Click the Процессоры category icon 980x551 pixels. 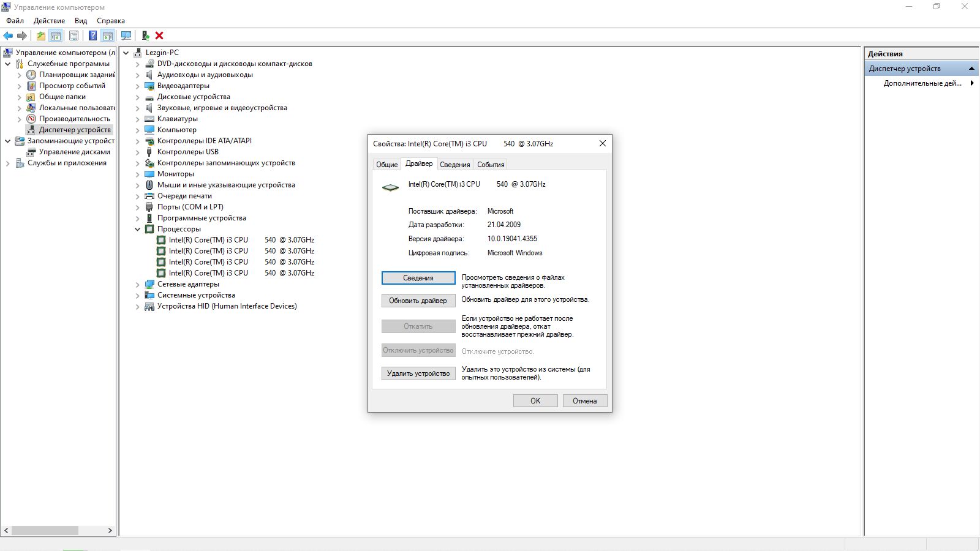coord(149,229)
